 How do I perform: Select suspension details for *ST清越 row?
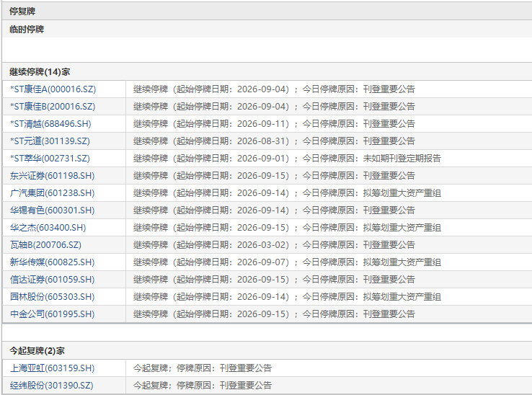coord(274,124)
